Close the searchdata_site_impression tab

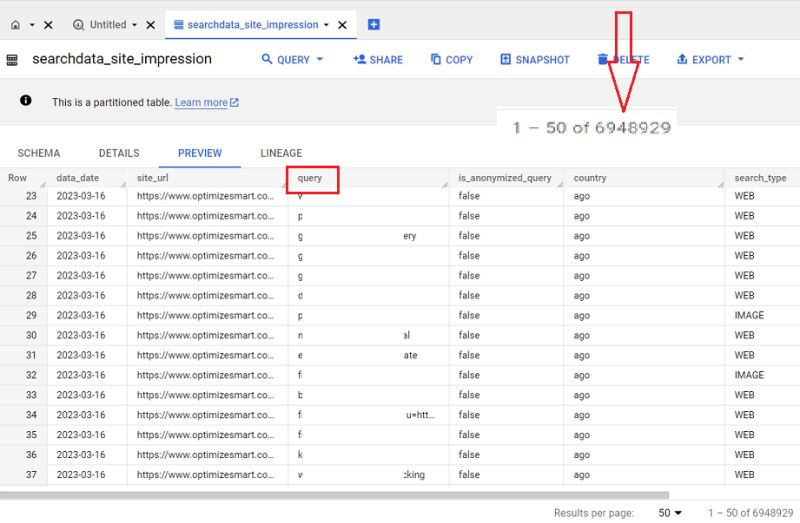pos(342,25)
